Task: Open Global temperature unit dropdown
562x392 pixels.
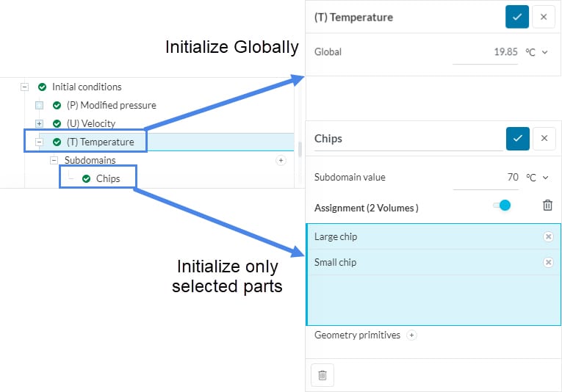Action: [537, 52]
